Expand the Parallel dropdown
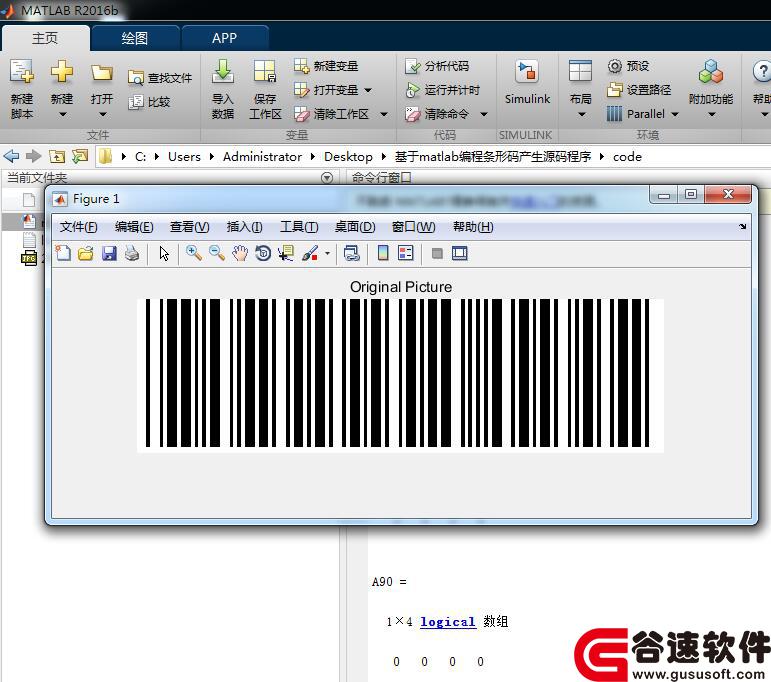The height and width of the screenshot is (682, 771). pyautogui.click(x=675, y=114)
